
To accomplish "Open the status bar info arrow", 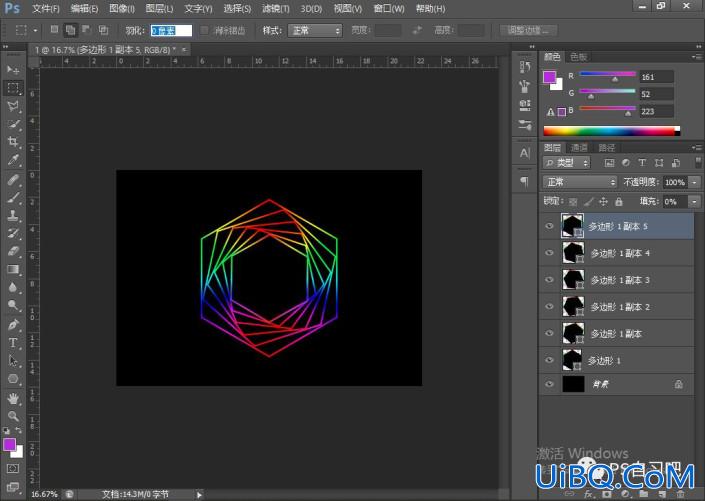I will pyautogui.click(x=199, y=495).
